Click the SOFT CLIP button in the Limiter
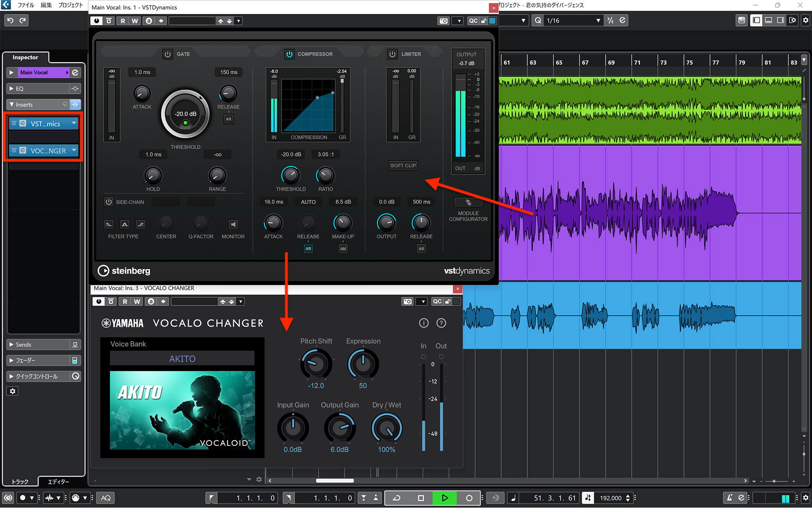 point(403,165)
